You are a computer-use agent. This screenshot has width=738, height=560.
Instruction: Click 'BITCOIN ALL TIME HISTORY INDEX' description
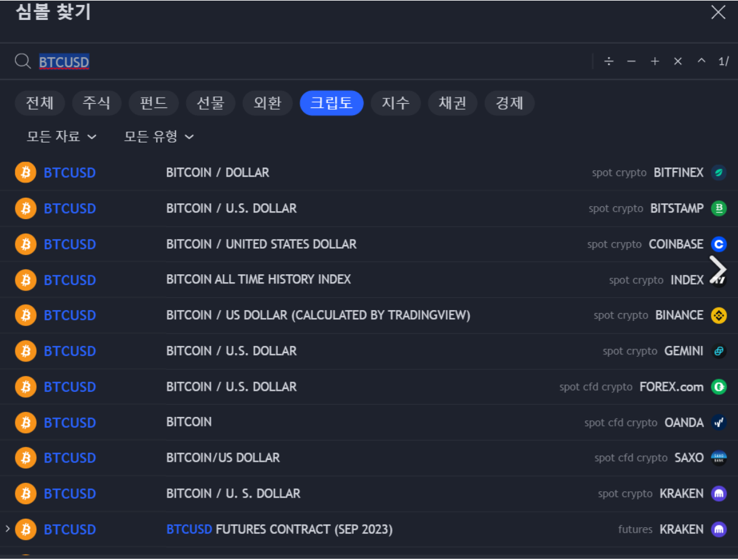tap(259, 280)
